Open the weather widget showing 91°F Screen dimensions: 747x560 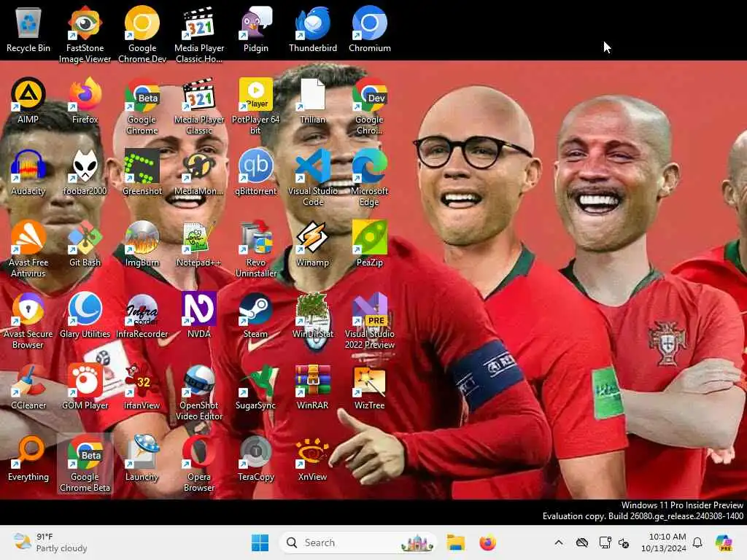click(50, 542)
